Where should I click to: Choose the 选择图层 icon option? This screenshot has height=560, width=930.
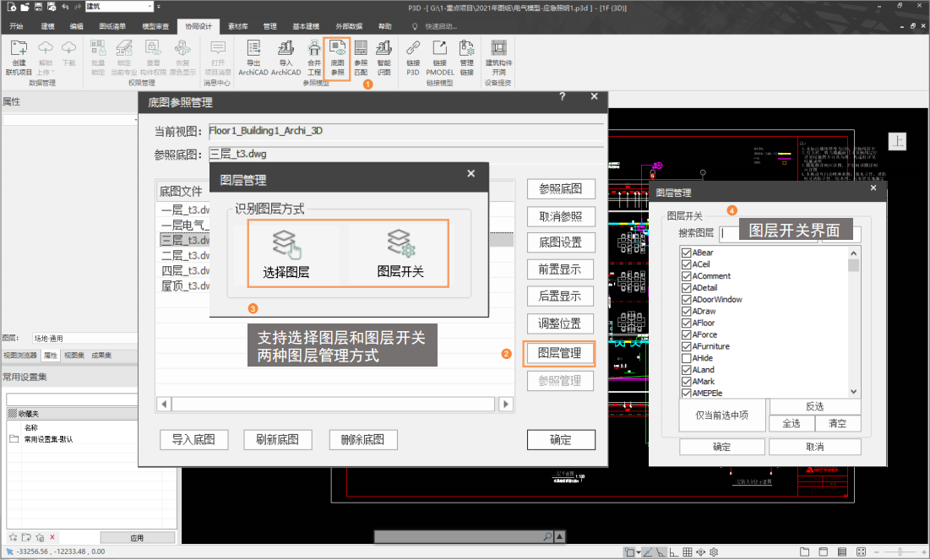[286, 253]
